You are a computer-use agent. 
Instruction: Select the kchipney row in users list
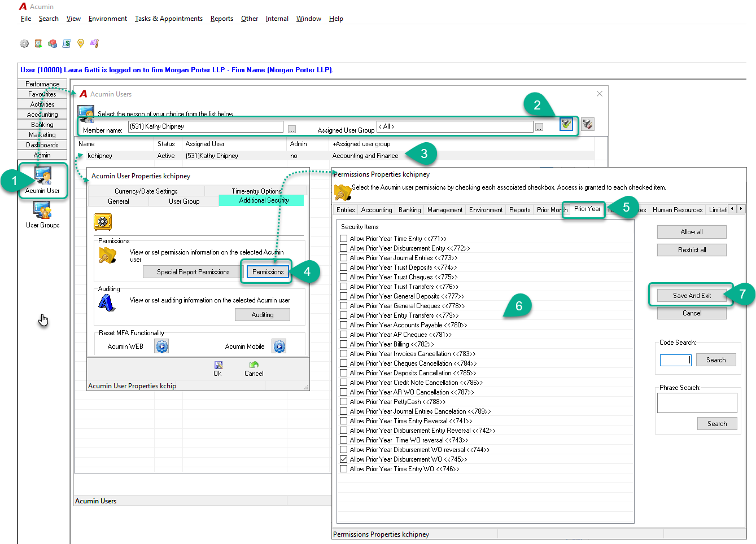(x=335, y=156)
